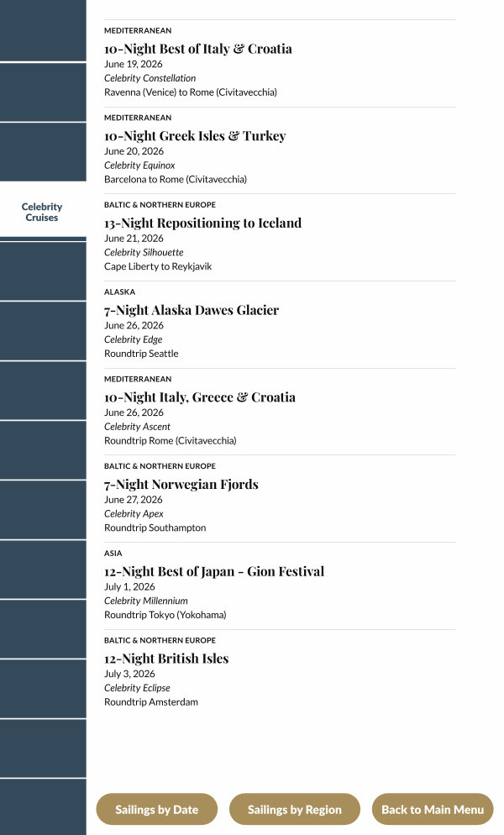
Task: Click the Sailings by Date button
Action: 157,810
